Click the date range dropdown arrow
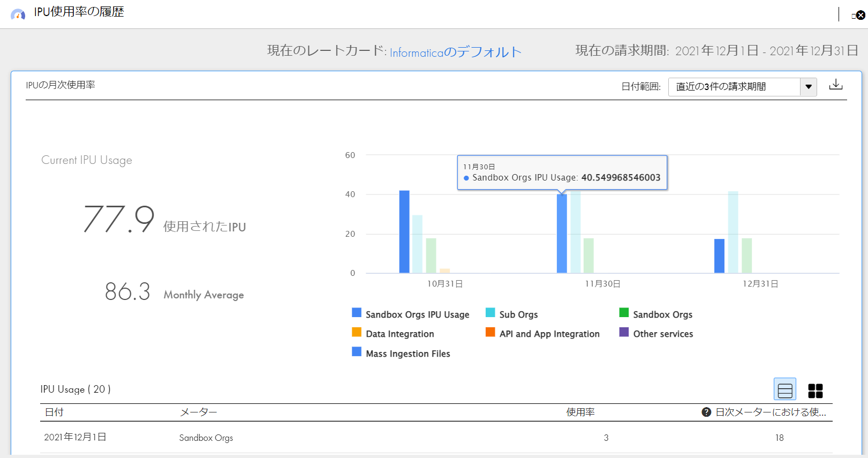The height and width of the screenshot is (458, 868). 809,87
